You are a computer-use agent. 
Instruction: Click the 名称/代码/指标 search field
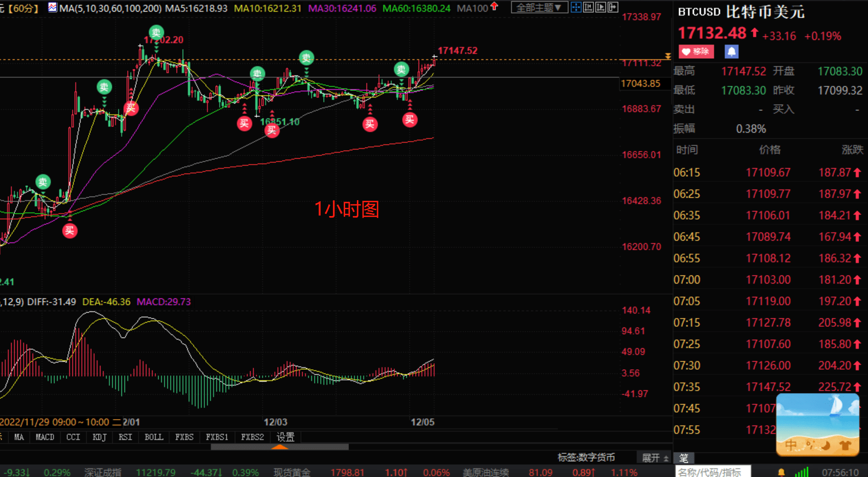pyautogui.click(x=713, y=472)
